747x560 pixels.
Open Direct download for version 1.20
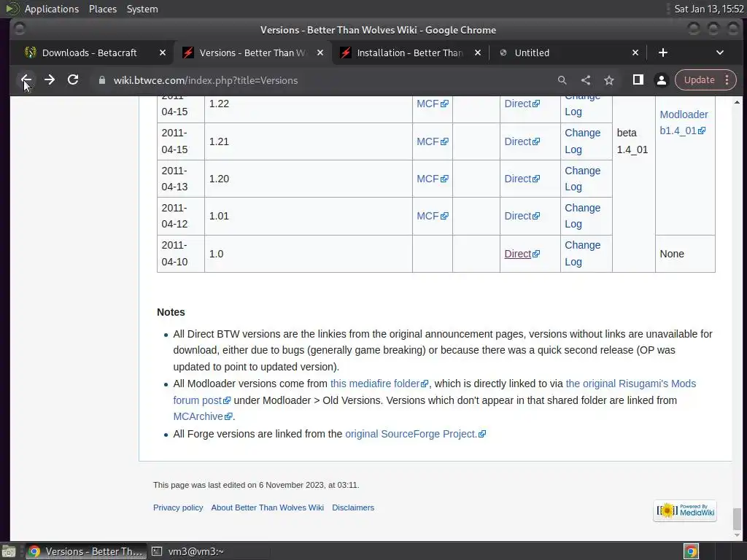click(x=522, y=179)
